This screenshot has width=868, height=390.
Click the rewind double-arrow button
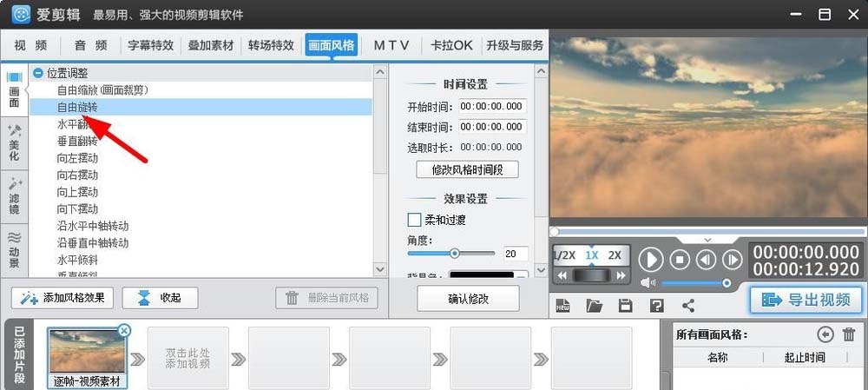coord(562,275)
